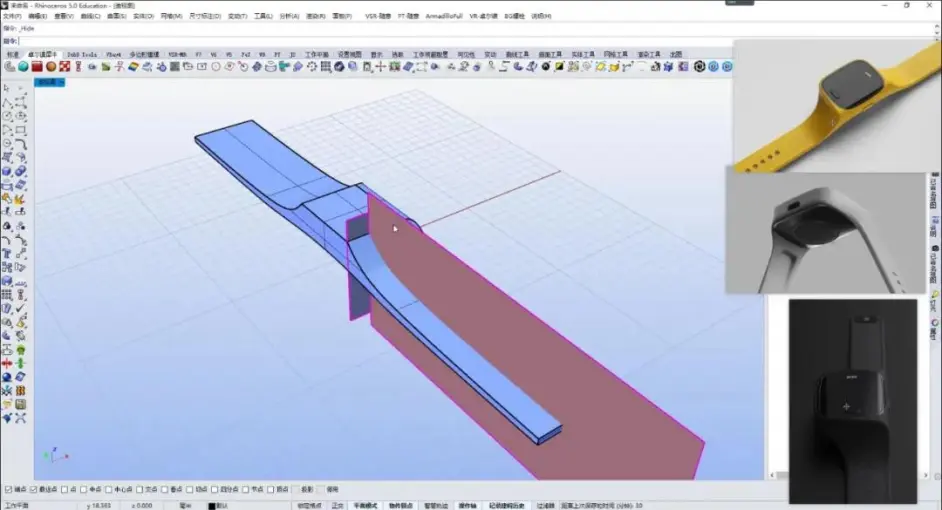942x510 pixels.
Task: Toggle 物件锁点 osnap in status bar
Action: coord(401,506)
